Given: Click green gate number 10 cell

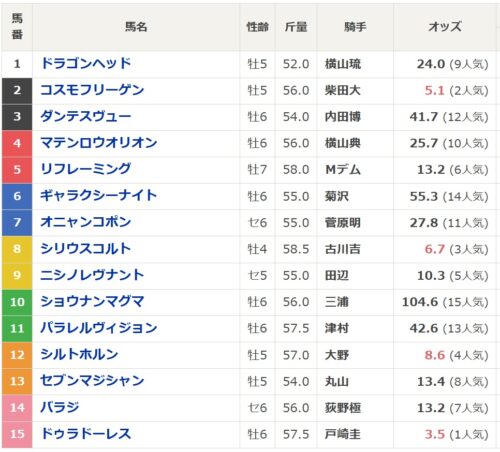Looking at the screenshot, I should (x=17, y=302).
